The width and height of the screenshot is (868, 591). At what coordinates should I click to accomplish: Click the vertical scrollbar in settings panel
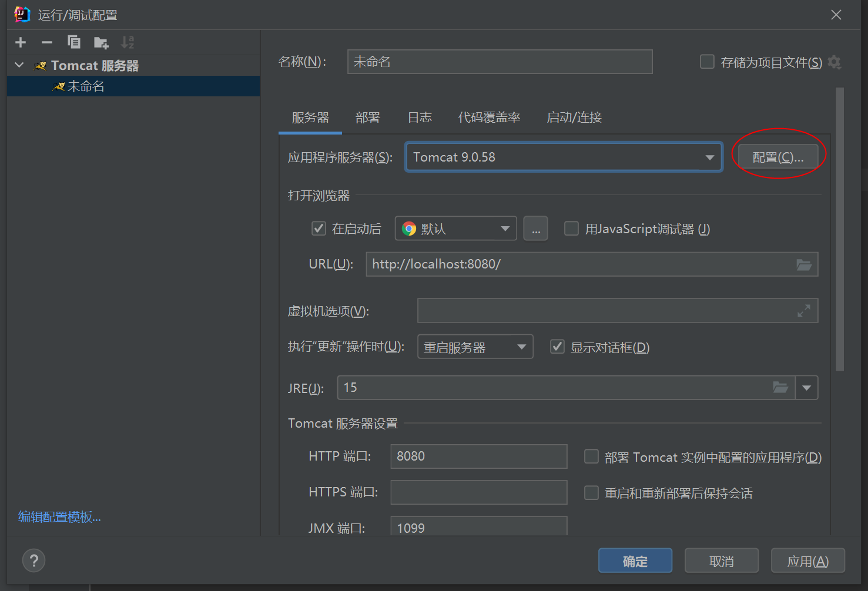coord(840,229)
